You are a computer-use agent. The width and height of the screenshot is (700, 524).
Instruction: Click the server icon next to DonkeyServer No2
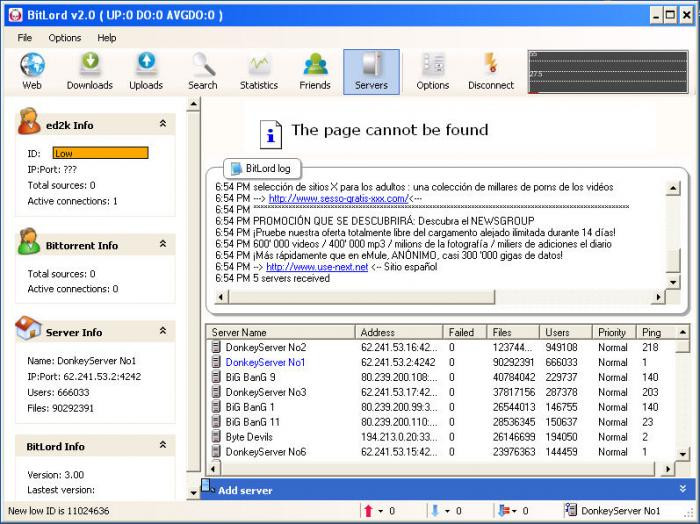216,347
